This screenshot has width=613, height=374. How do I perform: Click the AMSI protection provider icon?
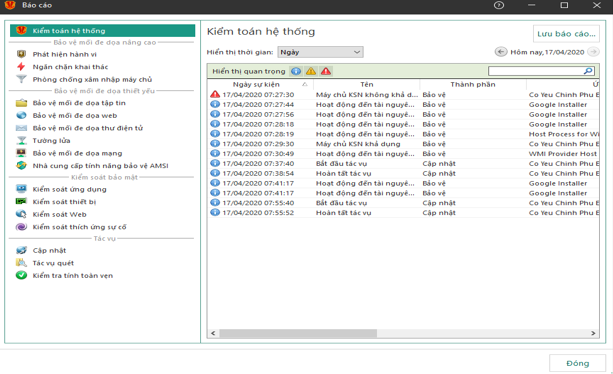21,165
